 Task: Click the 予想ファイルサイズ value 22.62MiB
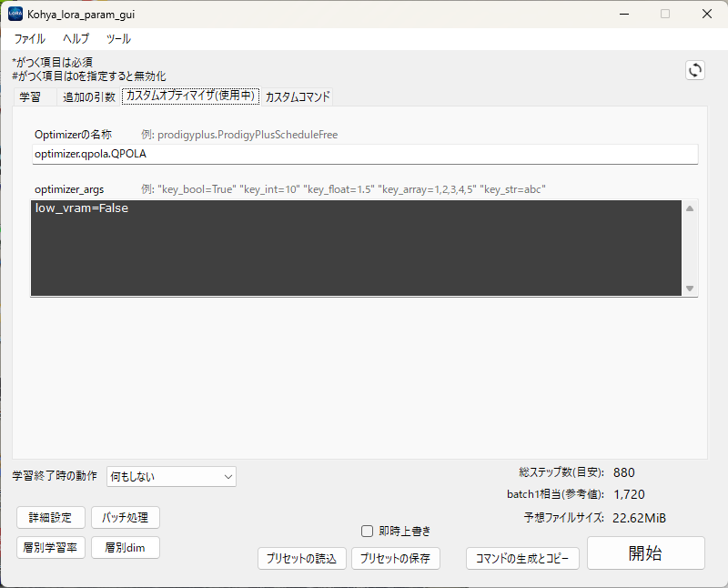click(x=639, y=518)
